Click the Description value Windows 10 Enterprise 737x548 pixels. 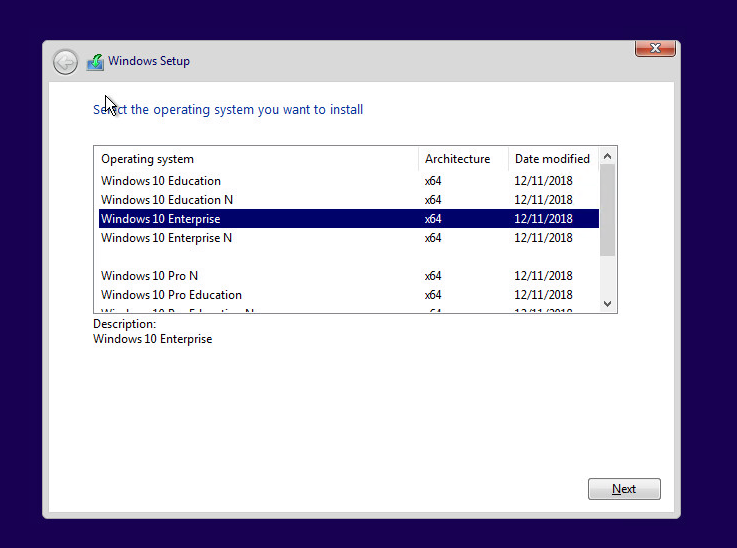click(x=153, y=339)
